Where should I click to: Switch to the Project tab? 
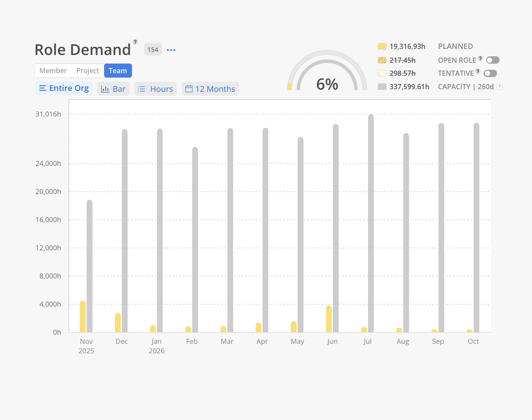(88, 71)
